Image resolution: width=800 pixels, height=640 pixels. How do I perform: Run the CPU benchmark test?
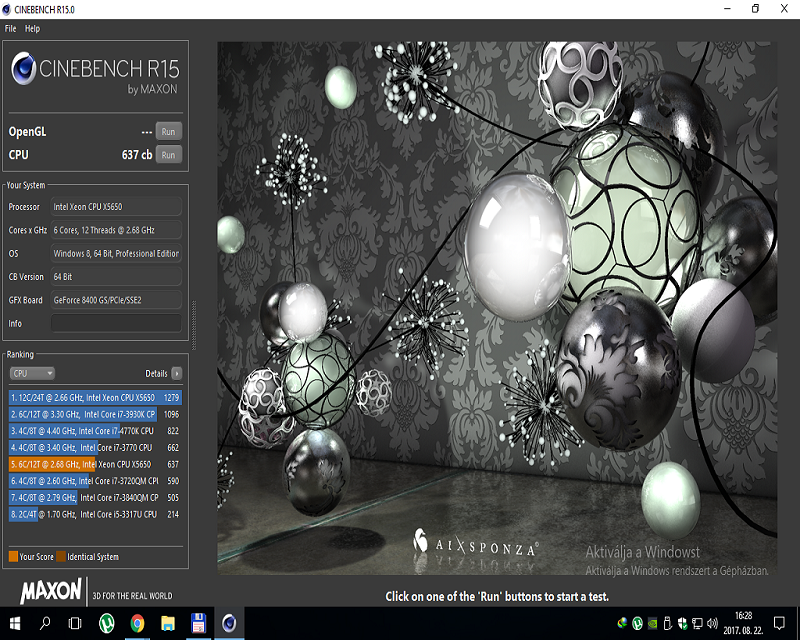(x=168, y=155)
